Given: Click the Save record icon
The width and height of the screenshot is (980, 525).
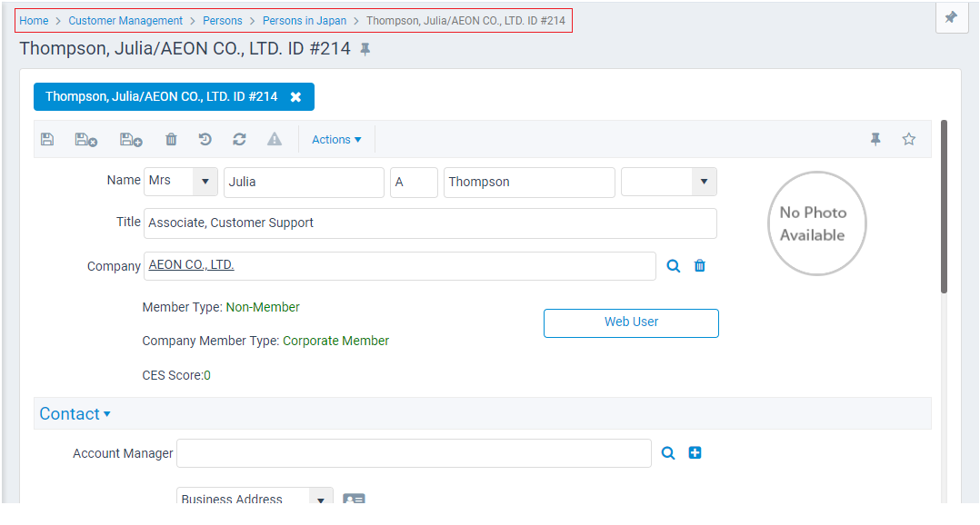Looking at the screenshot, I should click(47, 139).
